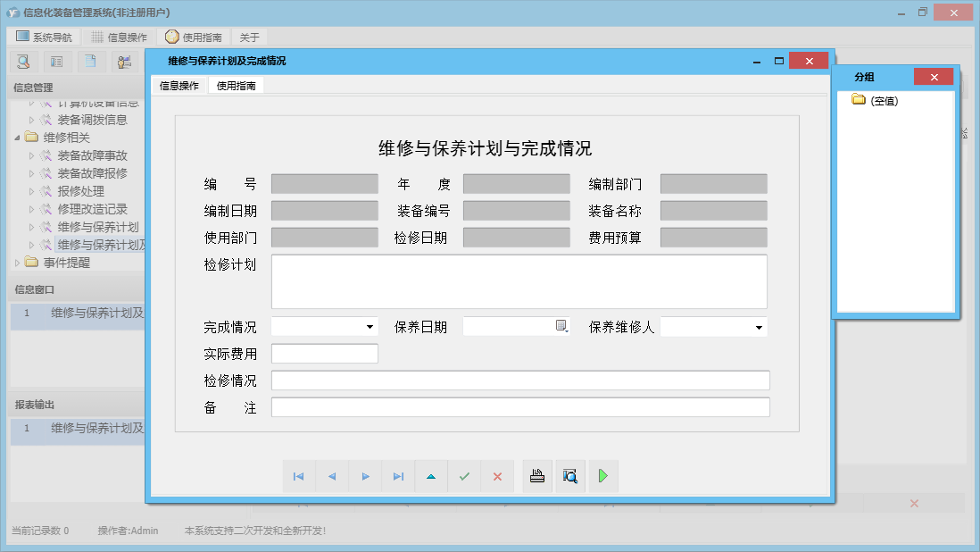
Task: Click the teal up-triangle edit button
Action: click(431, 477)
